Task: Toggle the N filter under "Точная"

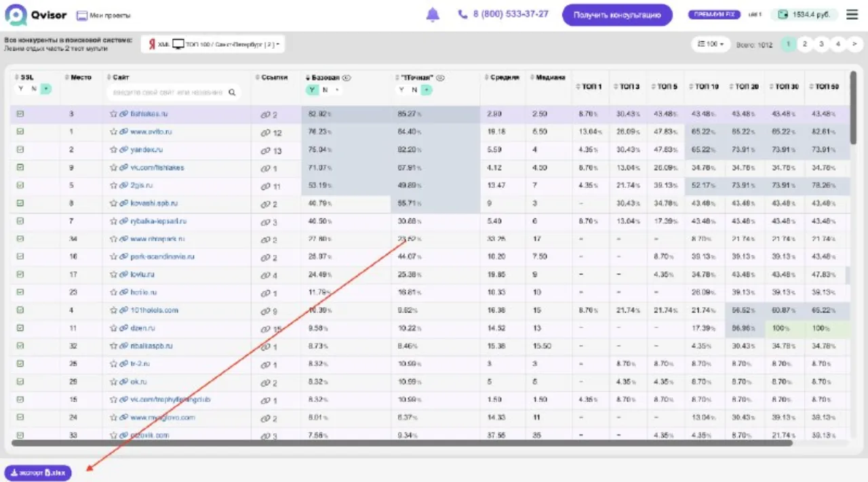Action: tap(414, 89)
